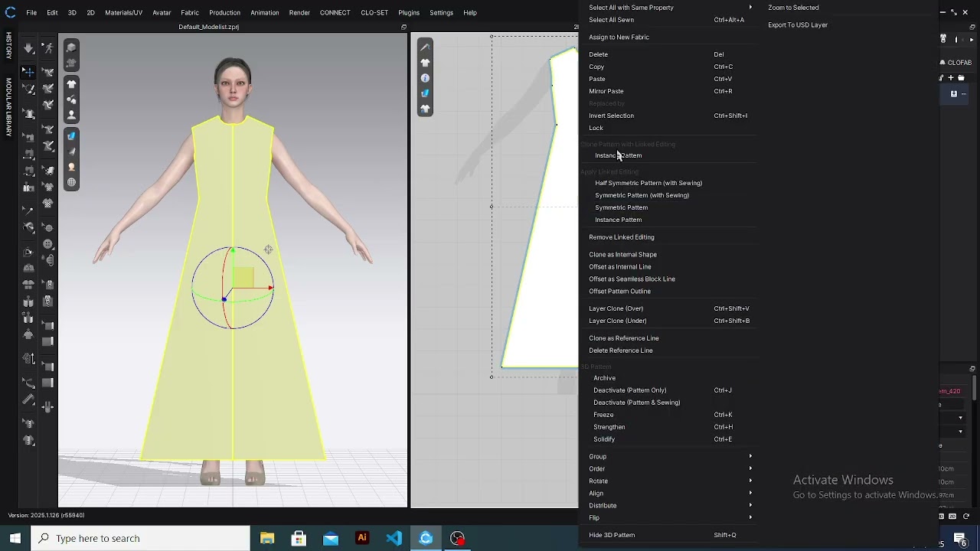Image resolution: width=980 pixels, height=551 pixels.
Task: Click the avatar skin head icon in the 3D window
Action: point(71,167)
